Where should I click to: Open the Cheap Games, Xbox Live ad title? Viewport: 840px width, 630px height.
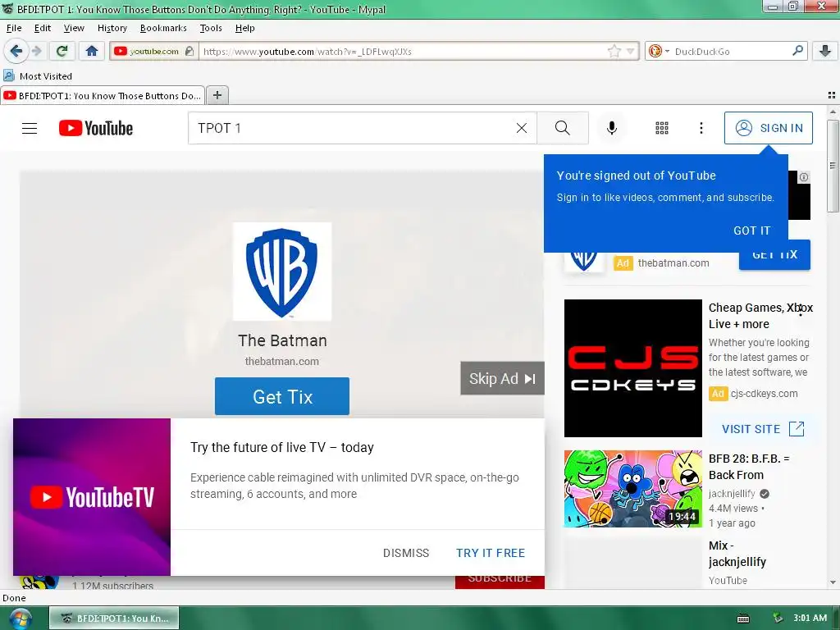click(x=760, y=316)
